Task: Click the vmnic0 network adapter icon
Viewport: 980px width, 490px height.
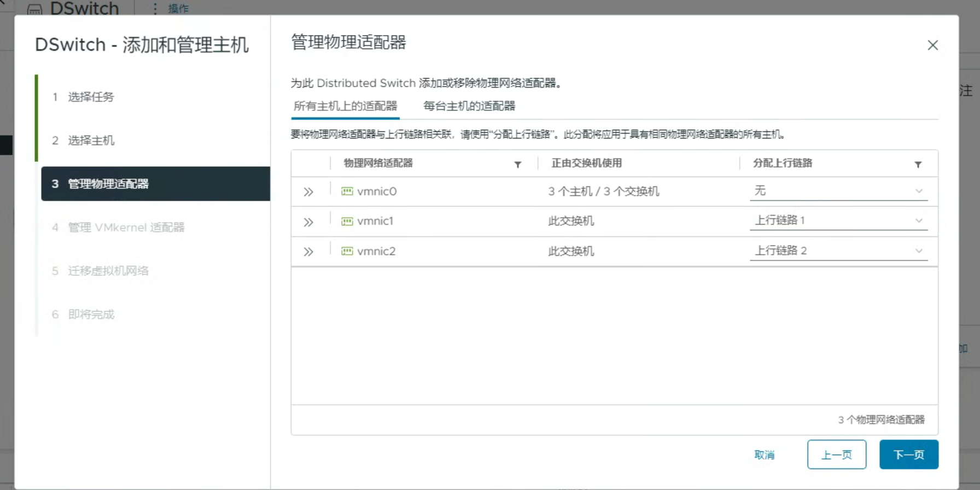Action: (x=347, y=191)
